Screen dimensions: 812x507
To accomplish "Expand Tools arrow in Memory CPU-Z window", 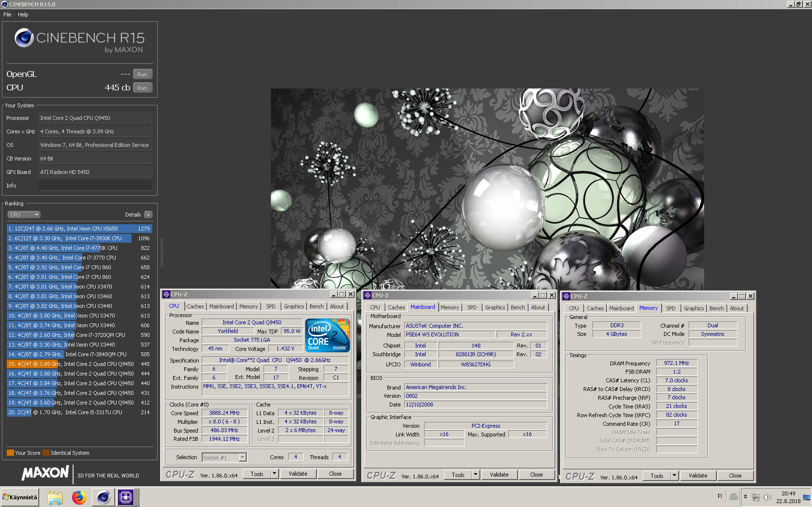I will click(674, 476).
